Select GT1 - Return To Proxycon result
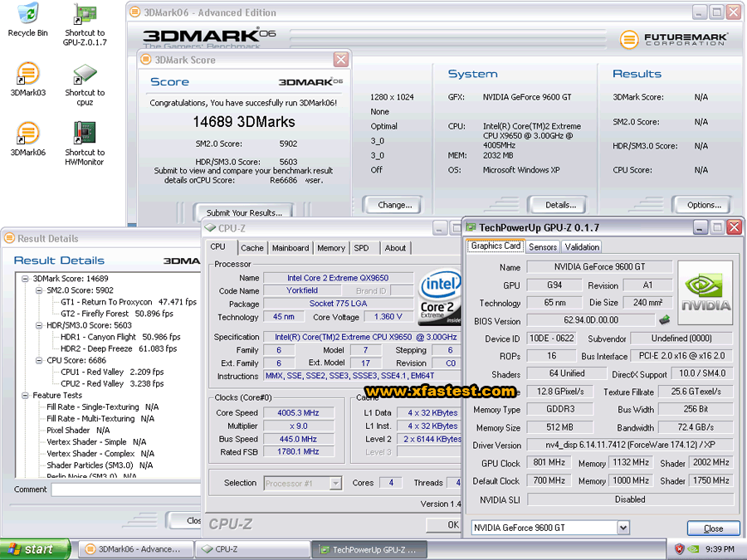This screenshot has height=560, width=747. coord(129,302)
